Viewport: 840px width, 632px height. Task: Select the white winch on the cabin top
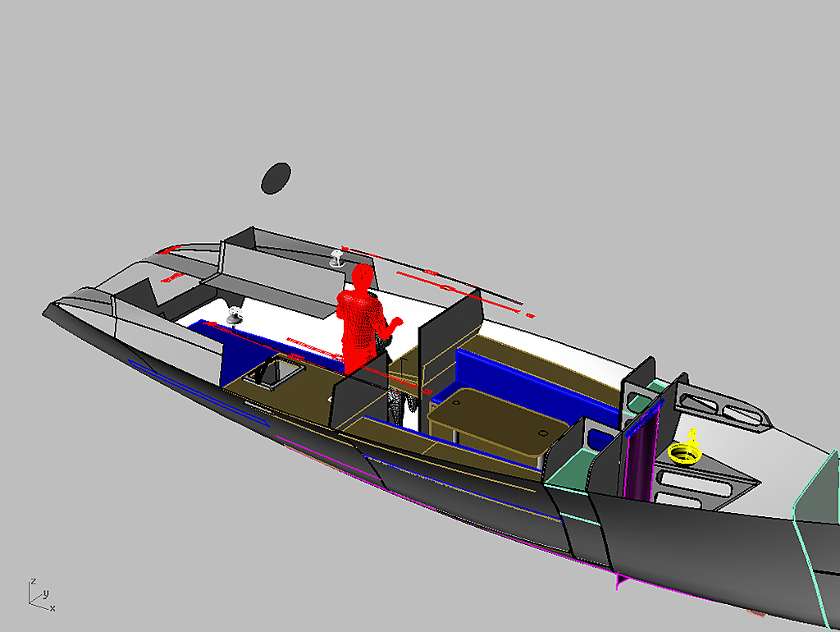336,258
